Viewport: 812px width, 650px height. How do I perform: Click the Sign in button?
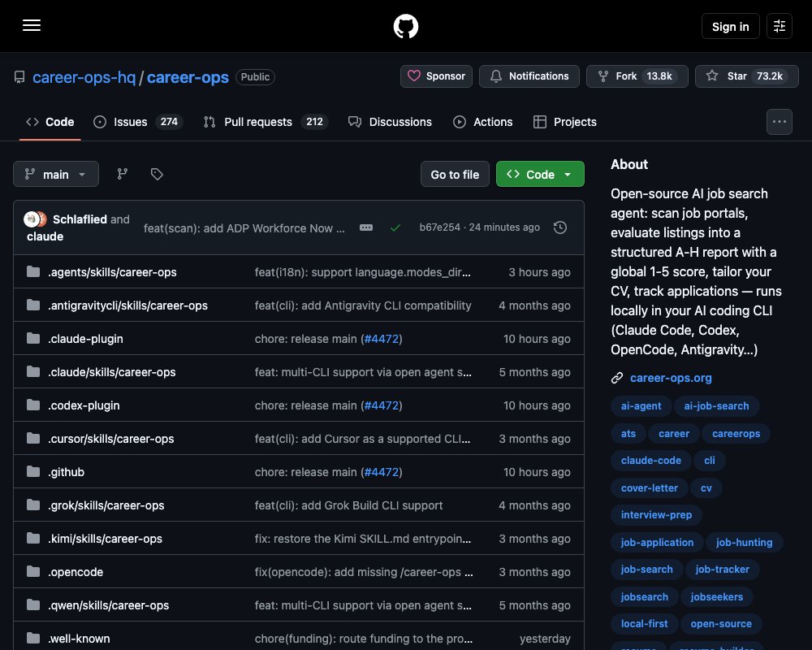pyautogui.click(x=730, y=27)
